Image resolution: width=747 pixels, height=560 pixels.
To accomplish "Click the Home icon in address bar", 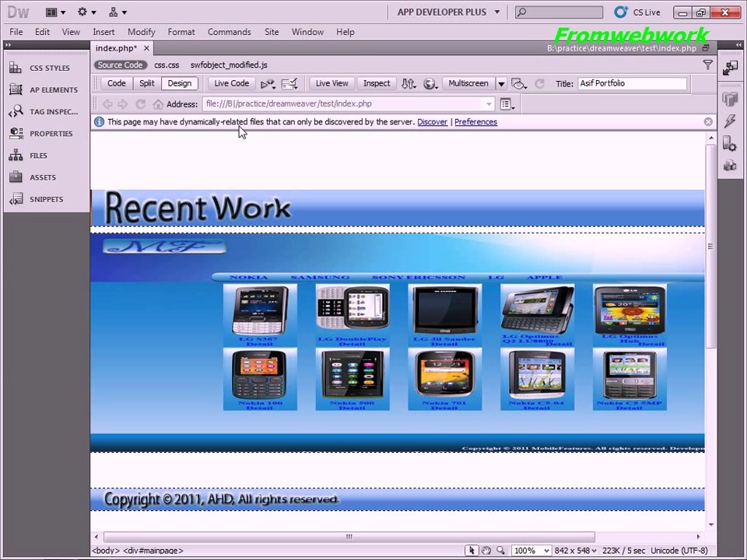I will (x=158, y=103).
